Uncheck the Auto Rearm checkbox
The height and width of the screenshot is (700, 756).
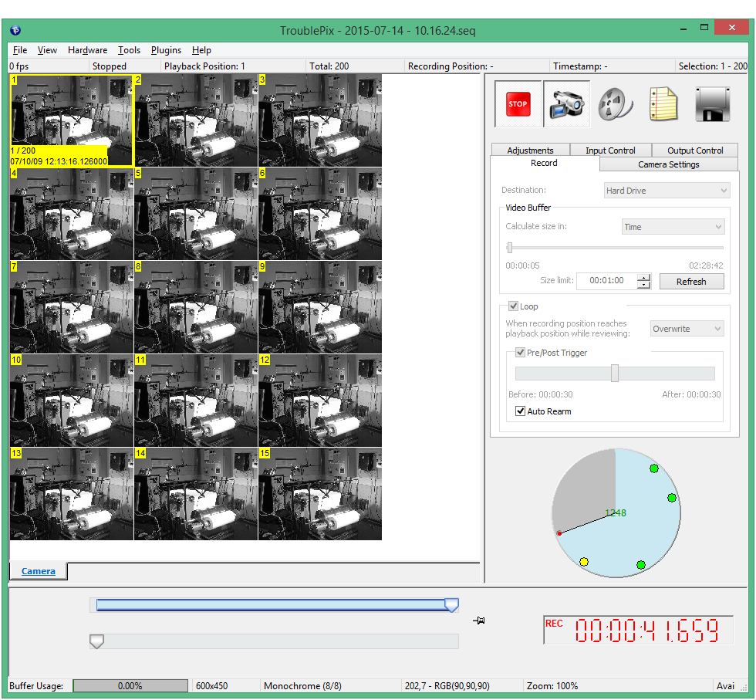[x=521, y=411]
